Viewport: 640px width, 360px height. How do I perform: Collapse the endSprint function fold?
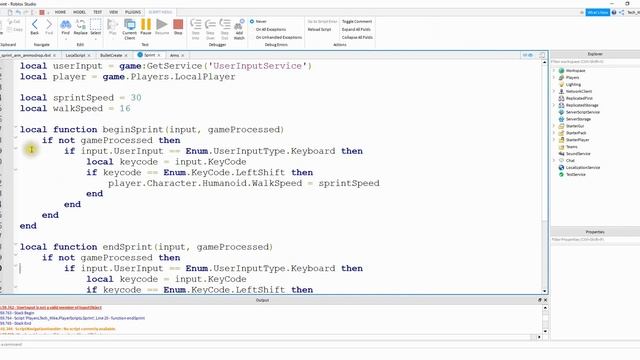[16, 245]
